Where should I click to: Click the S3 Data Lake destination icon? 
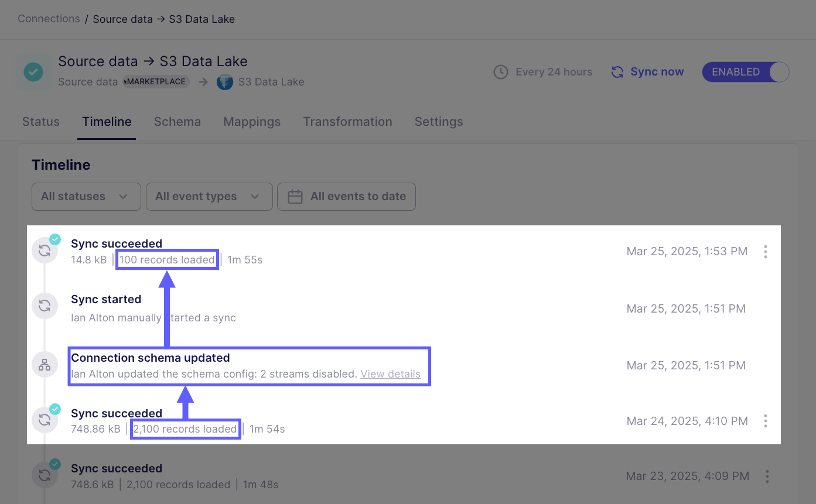point(225,82)
